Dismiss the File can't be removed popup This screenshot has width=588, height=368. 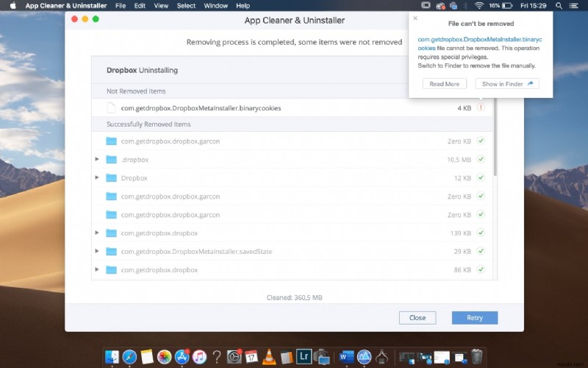[415, 18]
